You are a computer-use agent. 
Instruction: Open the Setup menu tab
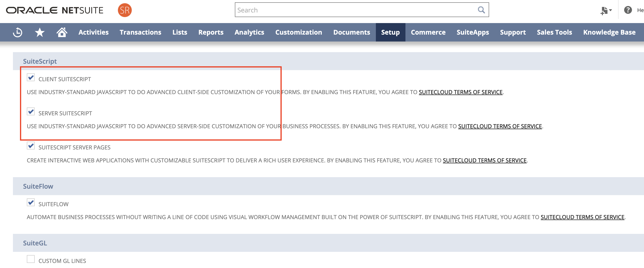pyautogui.click(x=390, y=33)
